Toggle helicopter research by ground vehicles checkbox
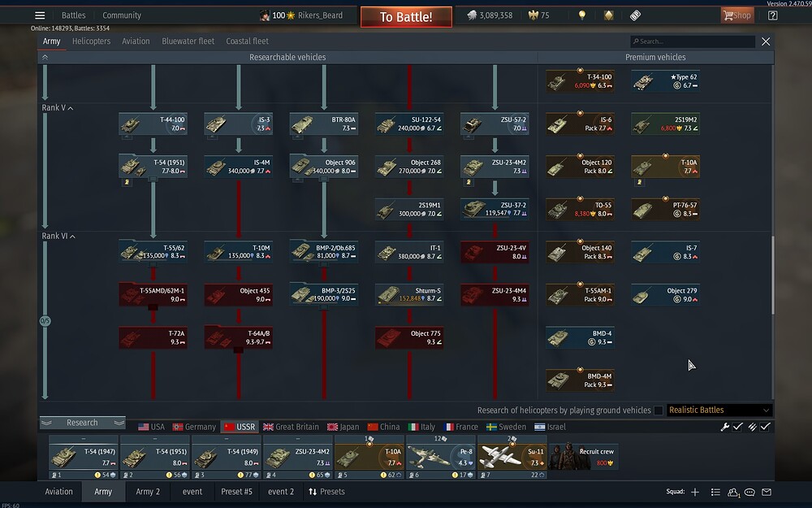Screen dimensions: 812x508 (x=659, y=410)
